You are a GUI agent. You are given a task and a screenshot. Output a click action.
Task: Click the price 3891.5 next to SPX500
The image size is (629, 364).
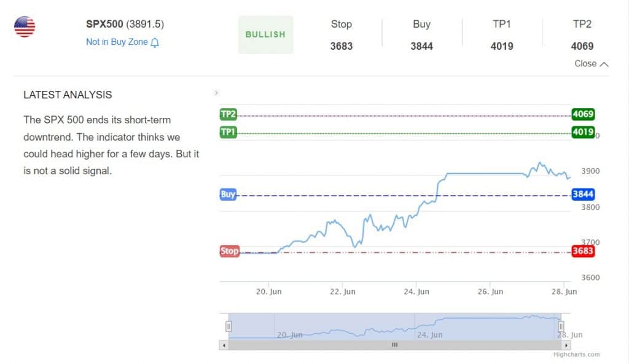(145, 24)
